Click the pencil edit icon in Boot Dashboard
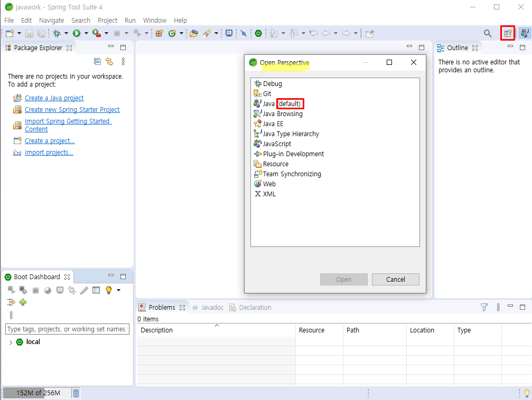 (x=84, y=290)
